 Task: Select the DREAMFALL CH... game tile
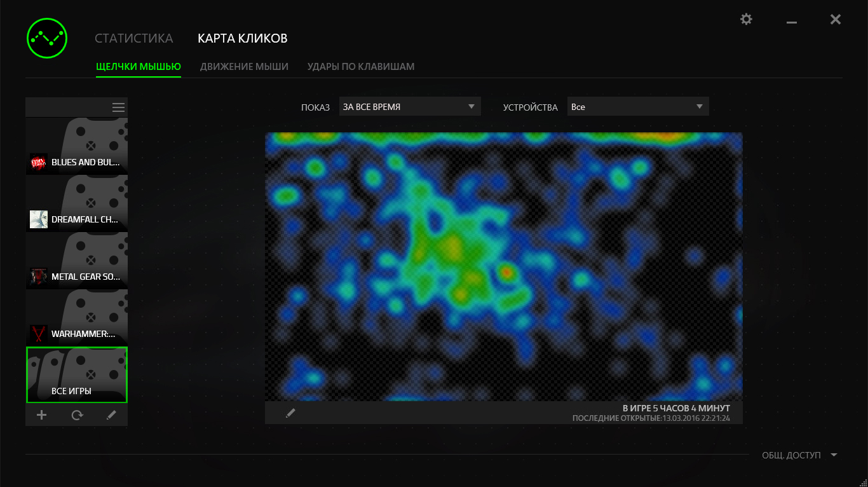tap(77, 203)
